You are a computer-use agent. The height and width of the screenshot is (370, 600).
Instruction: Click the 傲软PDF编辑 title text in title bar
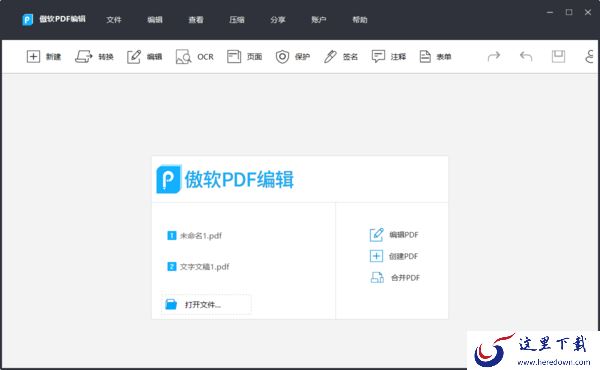62,19
